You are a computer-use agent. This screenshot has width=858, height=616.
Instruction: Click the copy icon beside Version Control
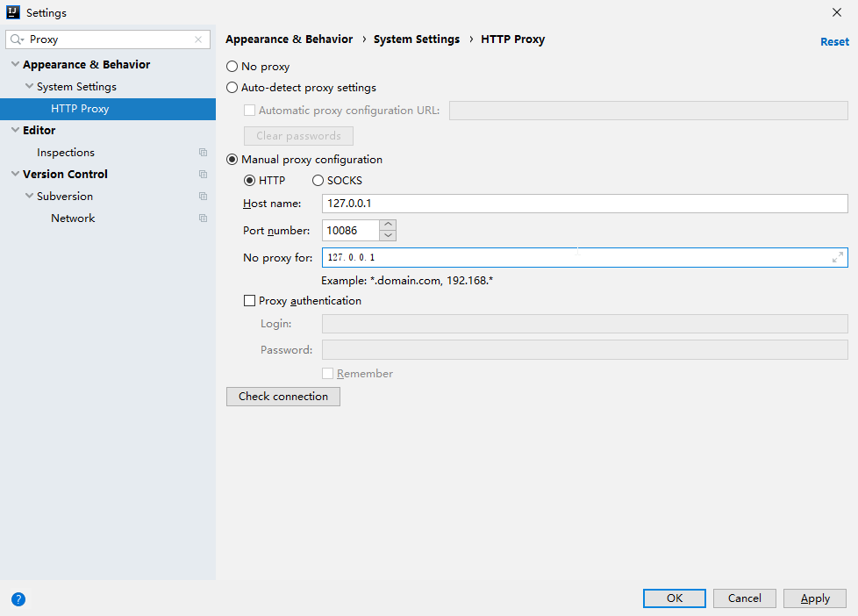coord(203,174)
